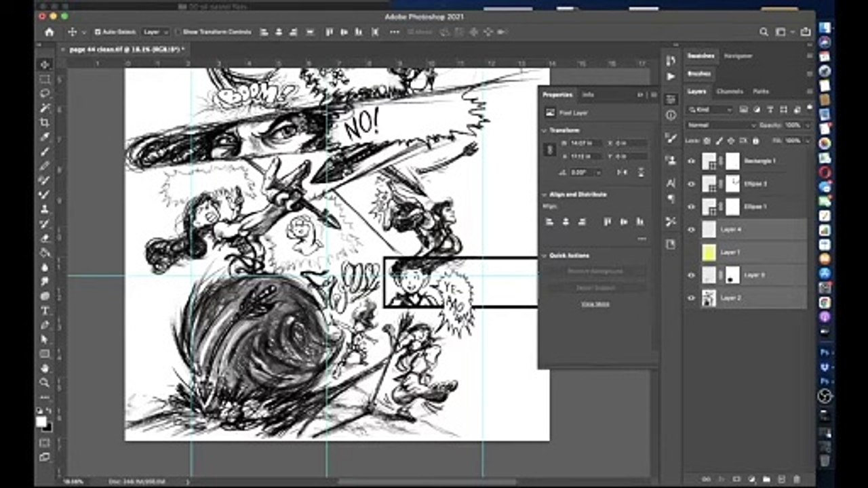Click the yellow Layer 1 thumbnail

(709, 252)
